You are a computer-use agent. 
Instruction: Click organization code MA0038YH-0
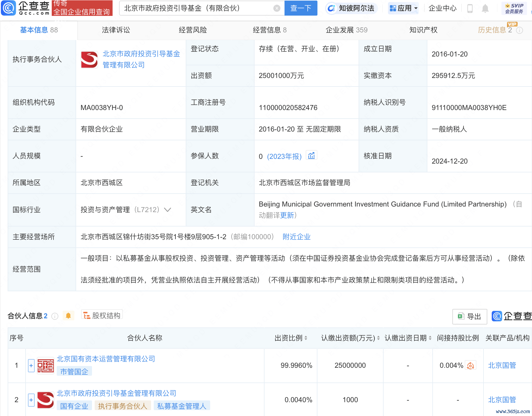[102, 108]
